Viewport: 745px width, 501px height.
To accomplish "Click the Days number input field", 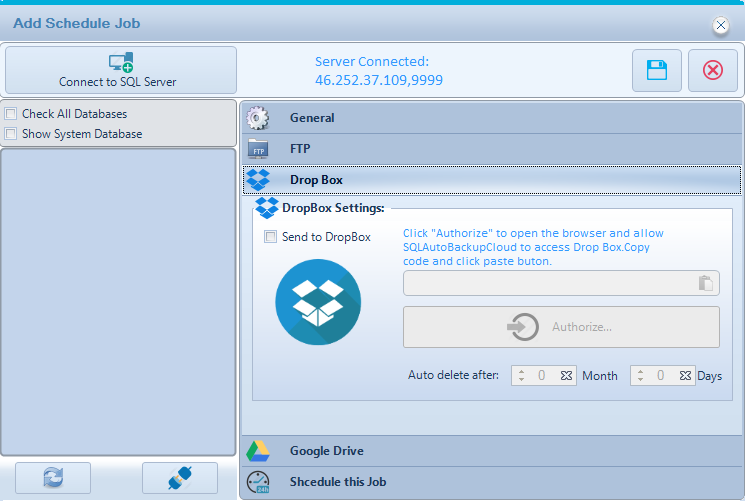I will click(663, 376).
